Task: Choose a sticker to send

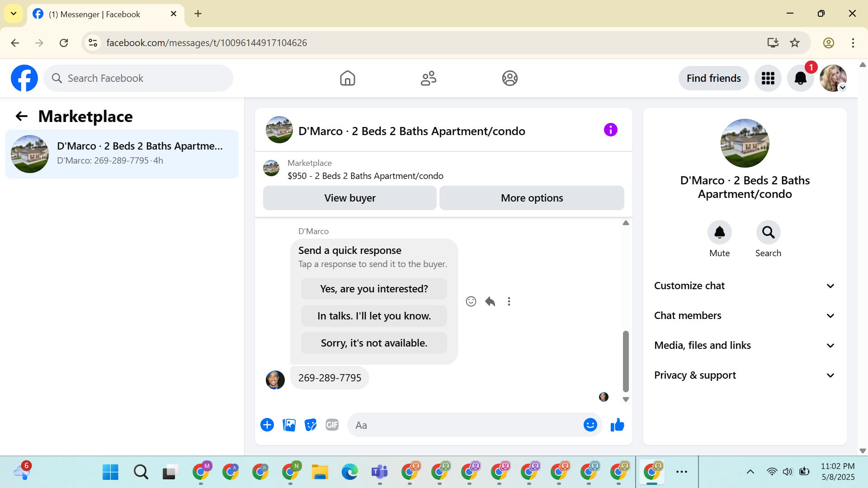Action: click(x=311, y=425)
